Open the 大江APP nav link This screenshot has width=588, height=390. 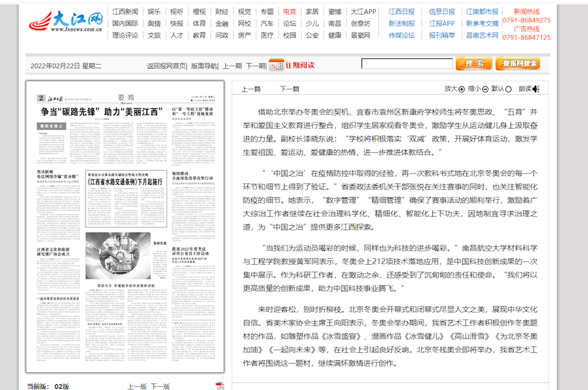click(x=363, y=11)
